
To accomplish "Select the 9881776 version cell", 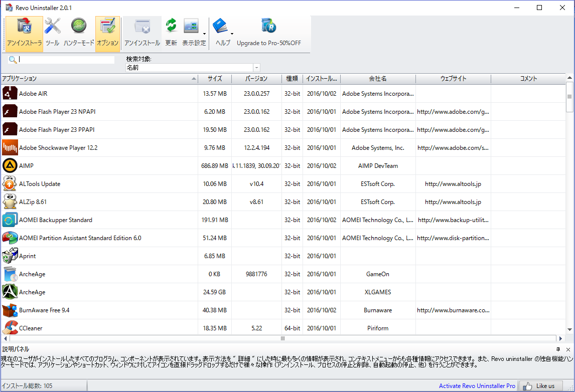I will pos(256,274).
